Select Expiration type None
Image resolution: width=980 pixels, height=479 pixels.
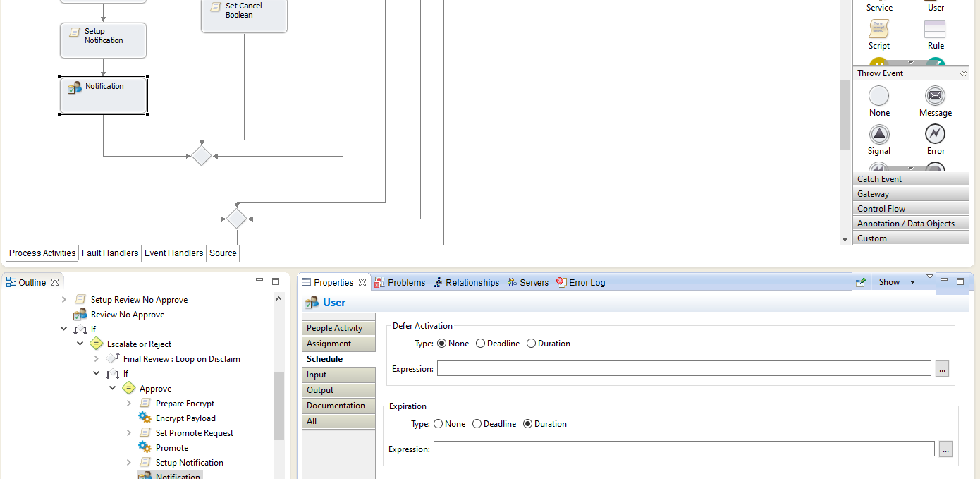[x=439, y=424]
